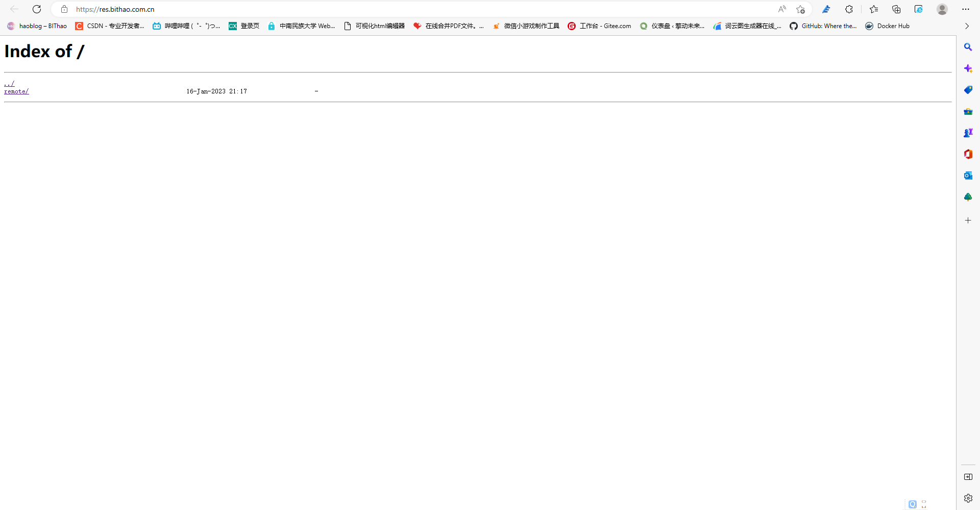The width and height of the screenshot is (980, 510).
Task: Click the user profile avatar
Action: [942, 9]
